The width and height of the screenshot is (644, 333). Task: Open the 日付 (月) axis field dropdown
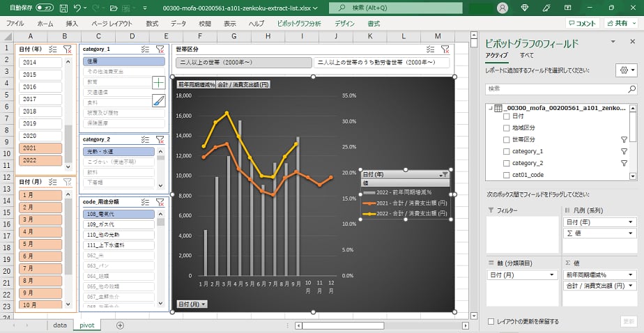(x=553, y=274)
